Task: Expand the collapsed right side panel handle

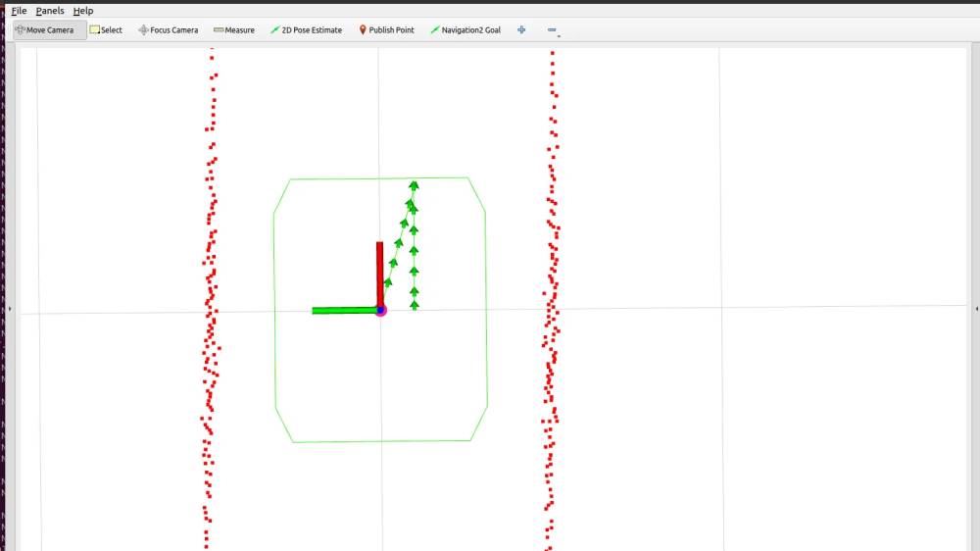Action: coord(976,309)
